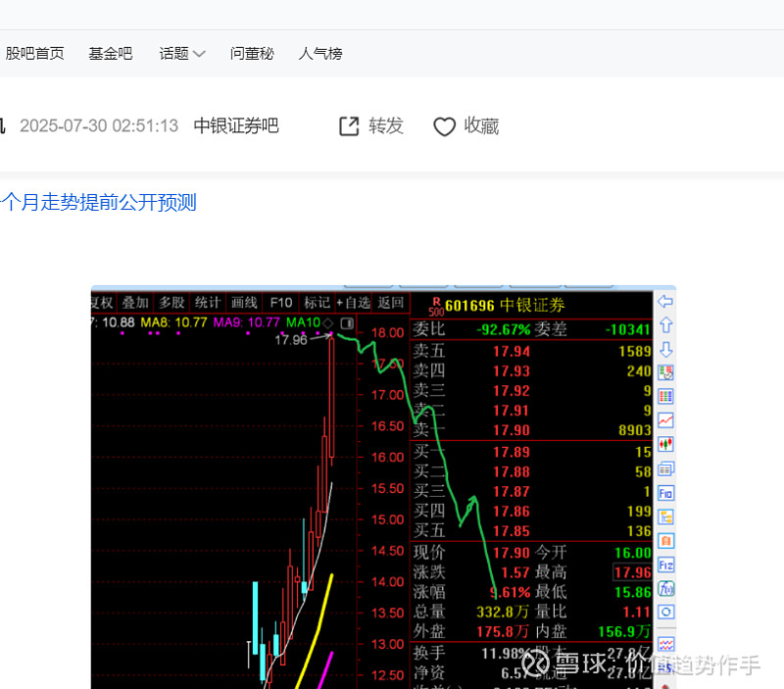Open the 基金吧 nav item
784x689 pixels.
111,54
